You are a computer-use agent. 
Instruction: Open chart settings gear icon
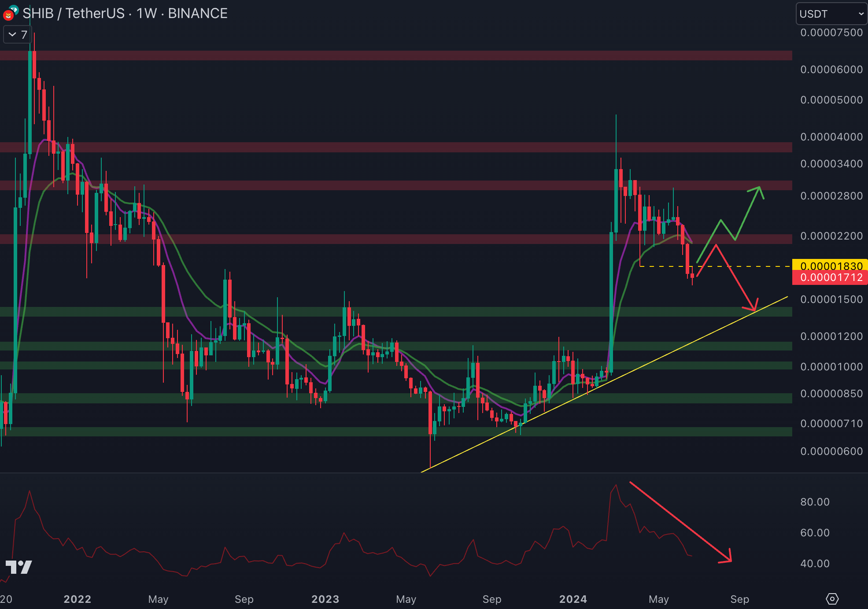point(832,599)
